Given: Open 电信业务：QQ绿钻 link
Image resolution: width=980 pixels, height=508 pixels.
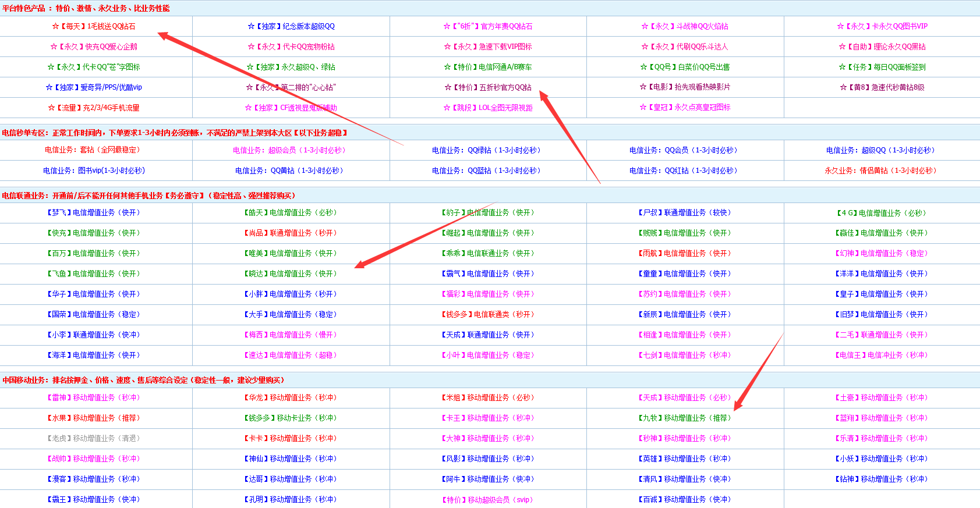Looking at the screenshot, I should tap(486, 150).
